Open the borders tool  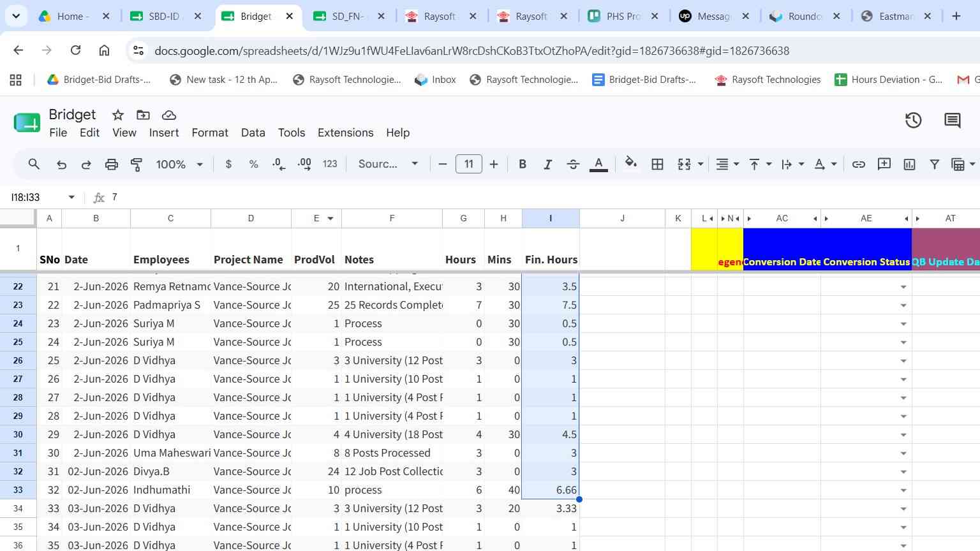(x=657, y=164)
